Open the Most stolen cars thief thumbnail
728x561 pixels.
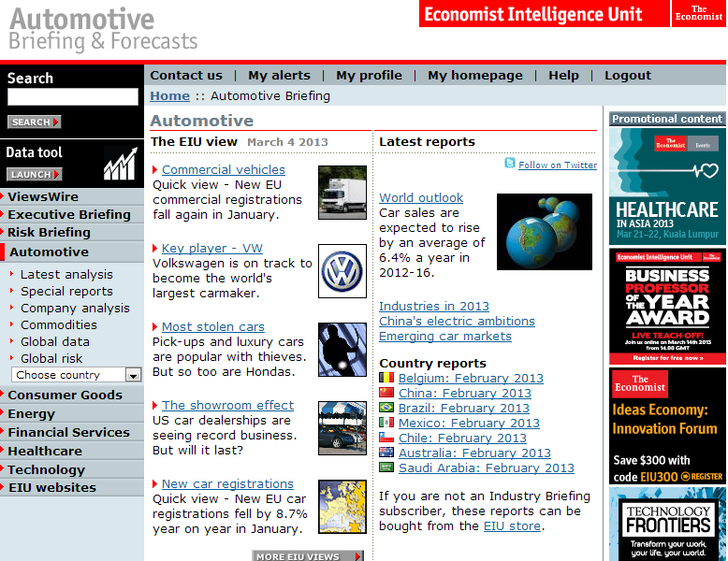342,350
